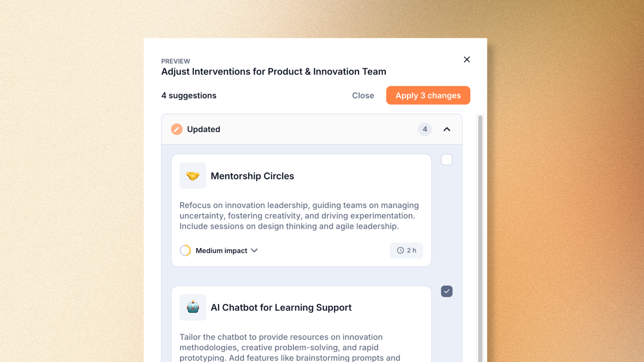Click the Medium impact ring indicator
The width and height of the screenshot is (644, 362).
click(x=185, y=251)
